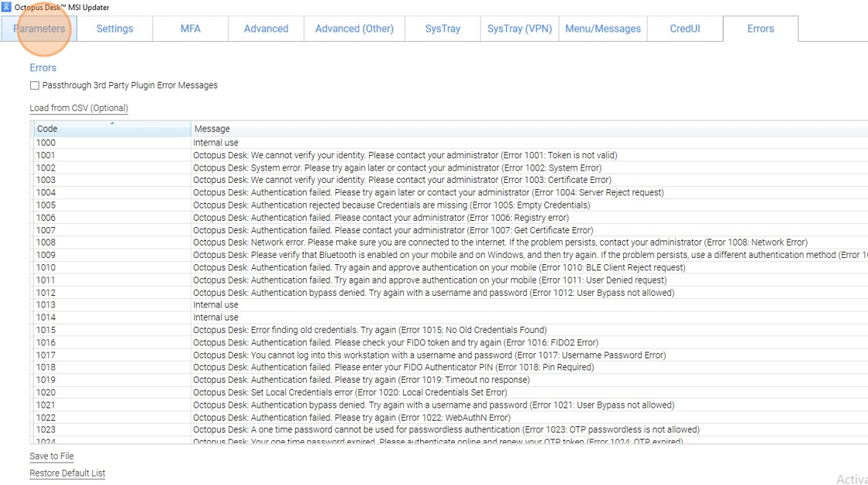
Task: Select code cell 1000
Action: coord(111,143)
